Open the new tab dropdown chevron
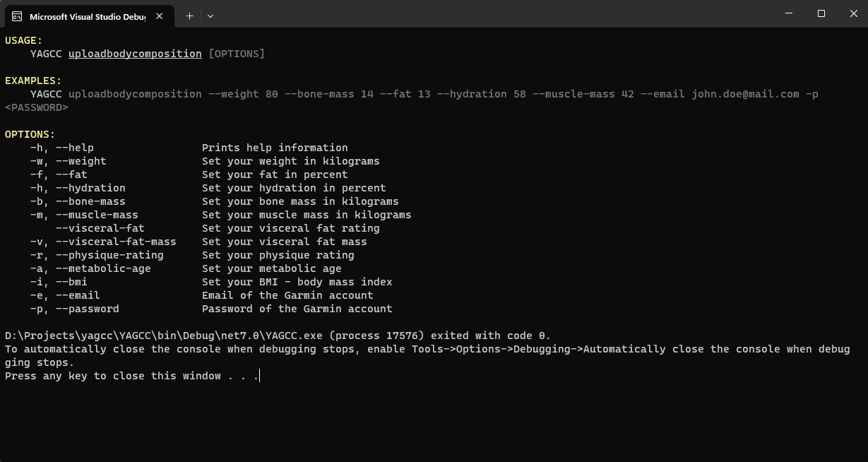Screen dimensions: 868x462 pos(210,16)
